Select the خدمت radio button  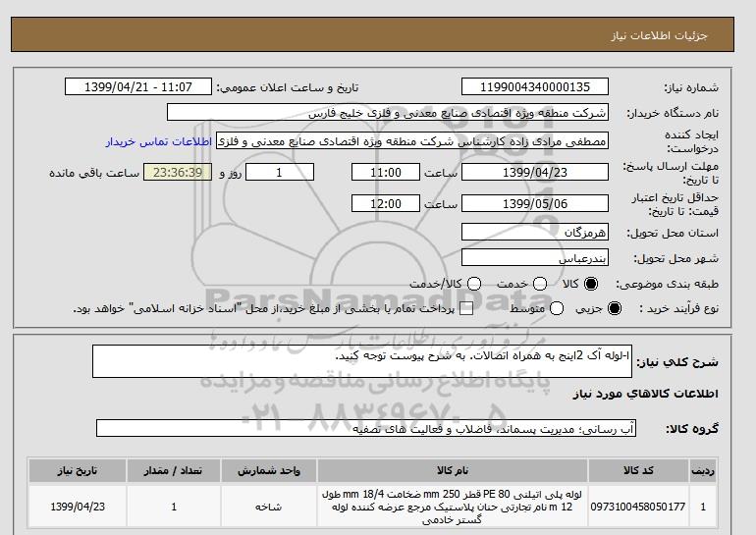point(540,284)
